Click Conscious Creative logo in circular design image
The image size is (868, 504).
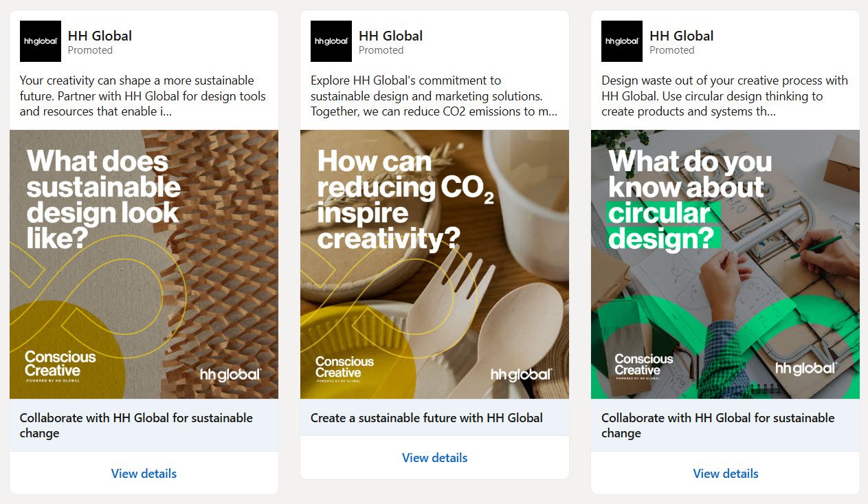click(643, 366)
